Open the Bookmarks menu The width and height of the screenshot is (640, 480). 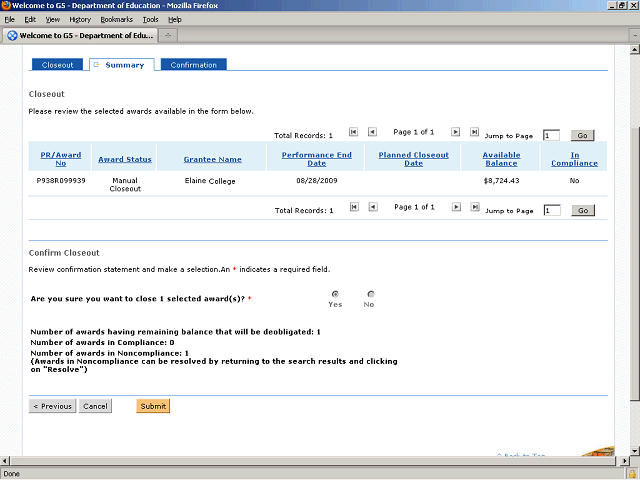coord(117,20)
